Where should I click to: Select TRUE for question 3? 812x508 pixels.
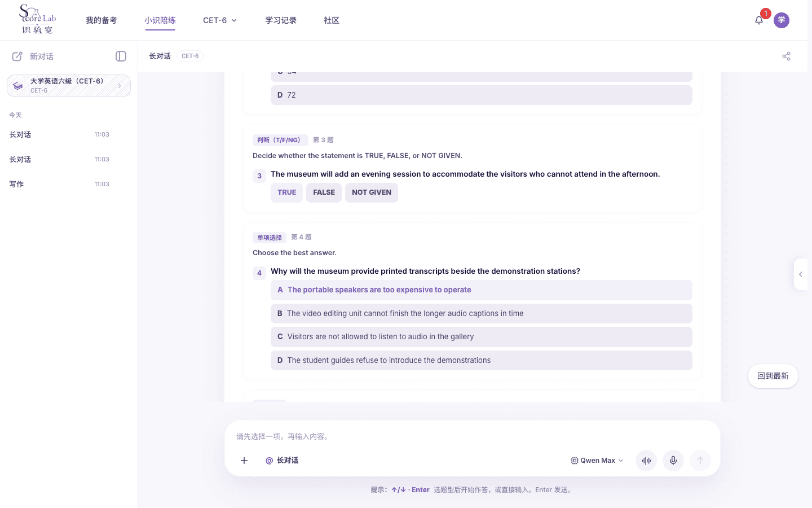(286, 192)
